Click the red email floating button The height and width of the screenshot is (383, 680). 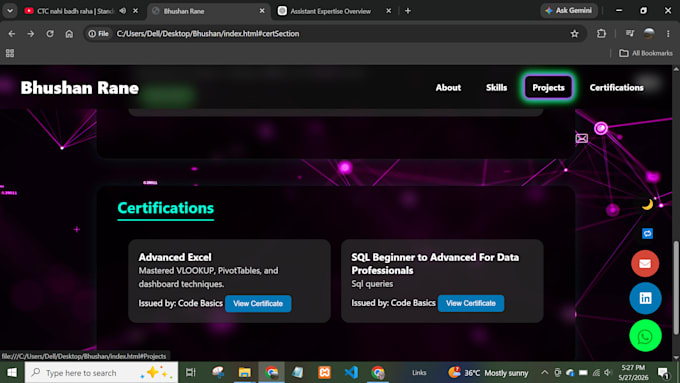[645, 263]
